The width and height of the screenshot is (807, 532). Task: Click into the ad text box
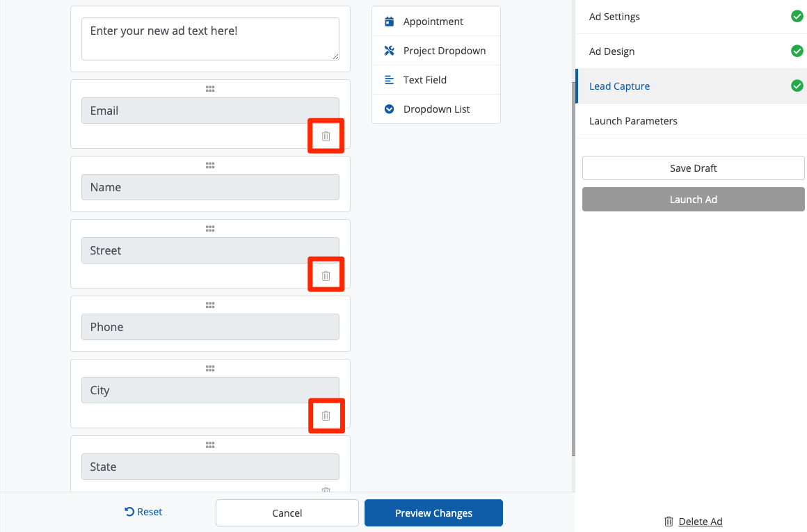(210, 39)
